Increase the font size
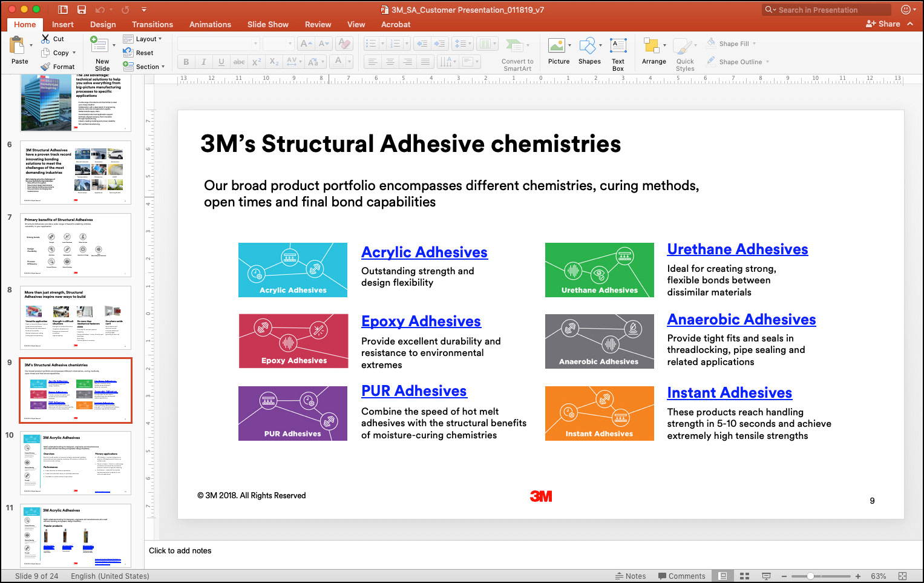924x583 pixels. pyautogui.click(x=306, y=44)
